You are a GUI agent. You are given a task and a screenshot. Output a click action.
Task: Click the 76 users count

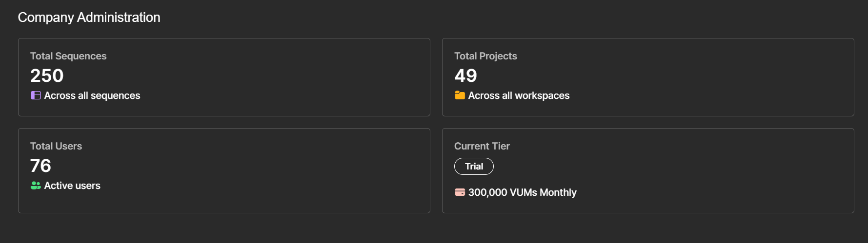40,166
